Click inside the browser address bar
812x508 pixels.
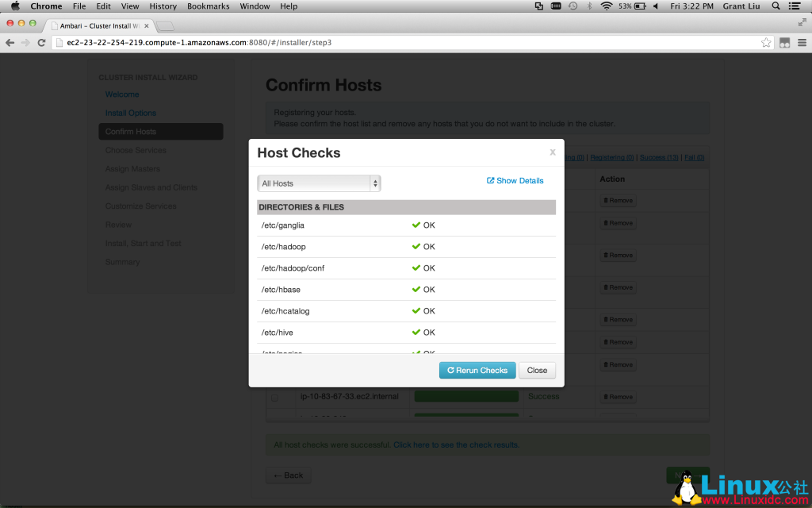coord(396,44)
